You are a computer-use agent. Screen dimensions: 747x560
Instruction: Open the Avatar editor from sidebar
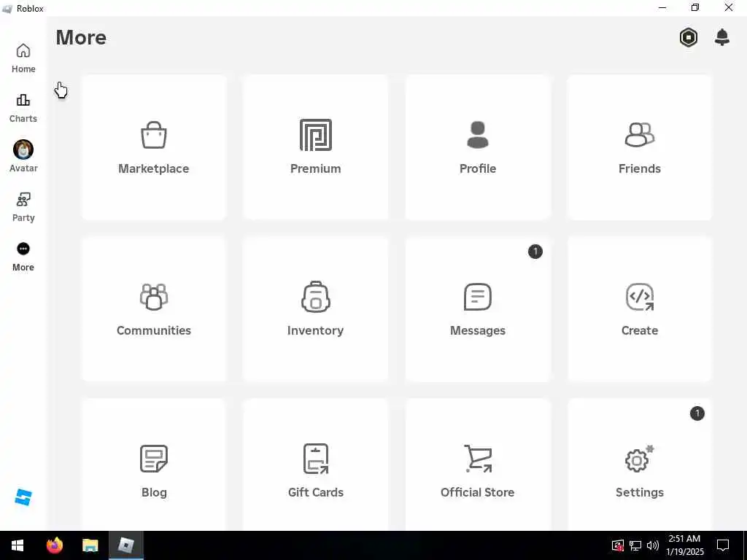[23, 157]
